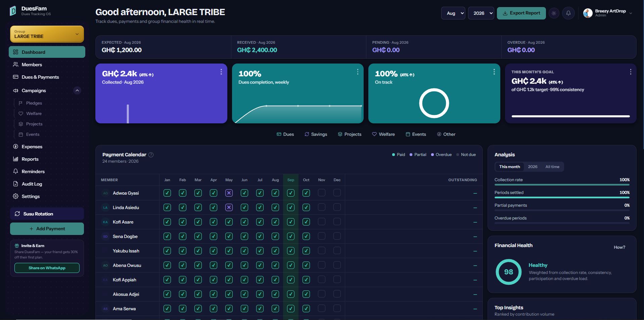Click Abena Owusu's AO avatar
Screen dimensions: 644x320
click(x=105, y=266)
